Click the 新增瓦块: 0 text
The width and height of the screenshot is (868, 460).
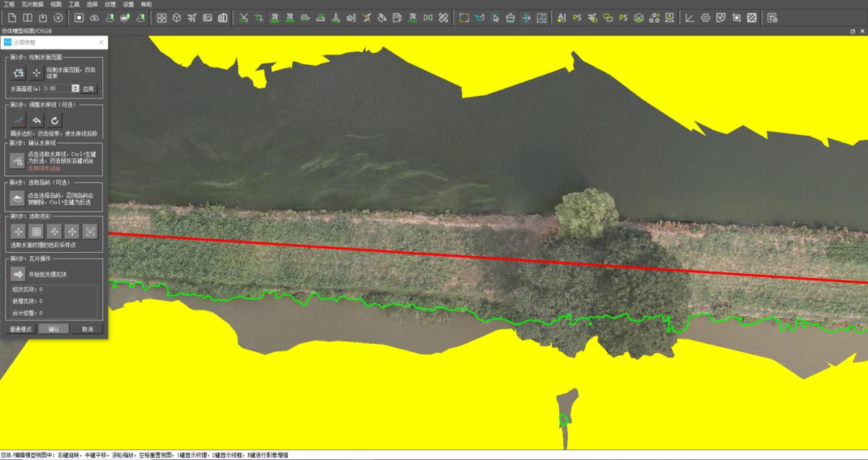(x=27, y=301)
